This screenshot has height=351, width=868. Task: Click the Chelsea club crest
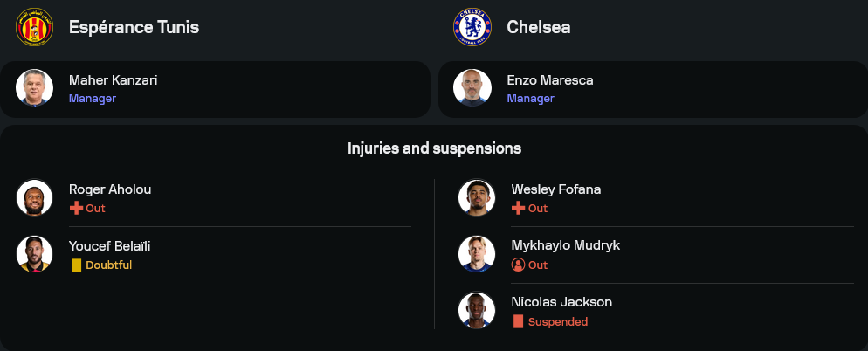pyautogui.click(x=472, y=27)
